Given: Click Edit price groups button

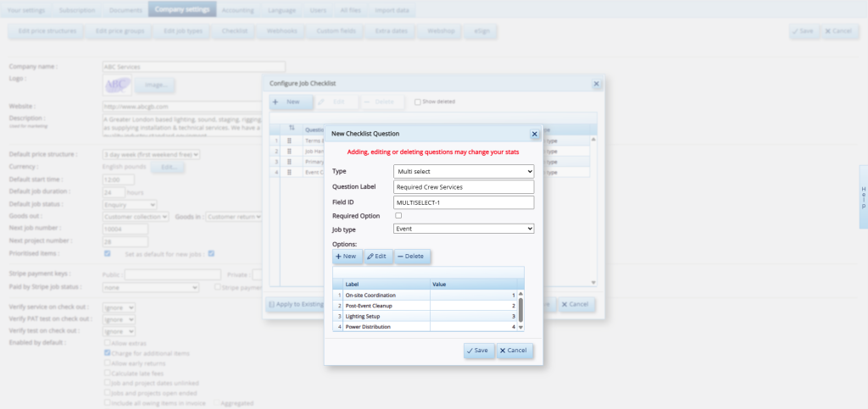Looking at the screenshot, I should [120, 31].
